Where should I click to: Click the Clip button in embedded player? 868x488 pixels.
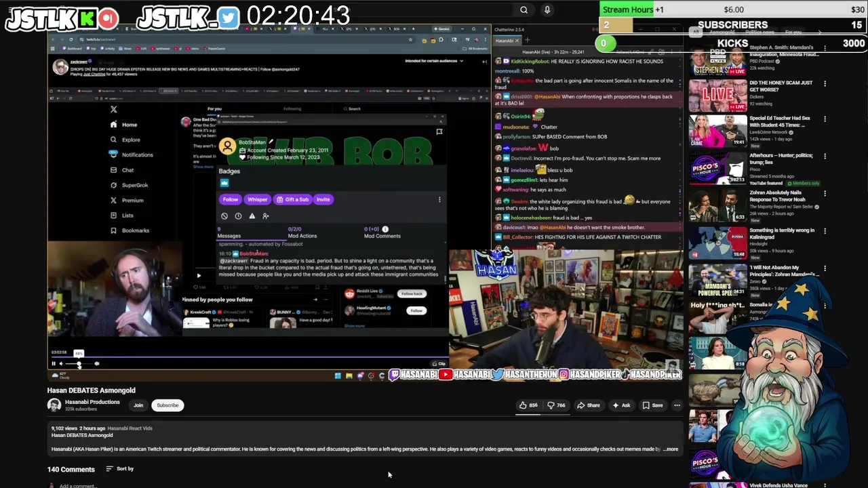(x=440, y=364)
